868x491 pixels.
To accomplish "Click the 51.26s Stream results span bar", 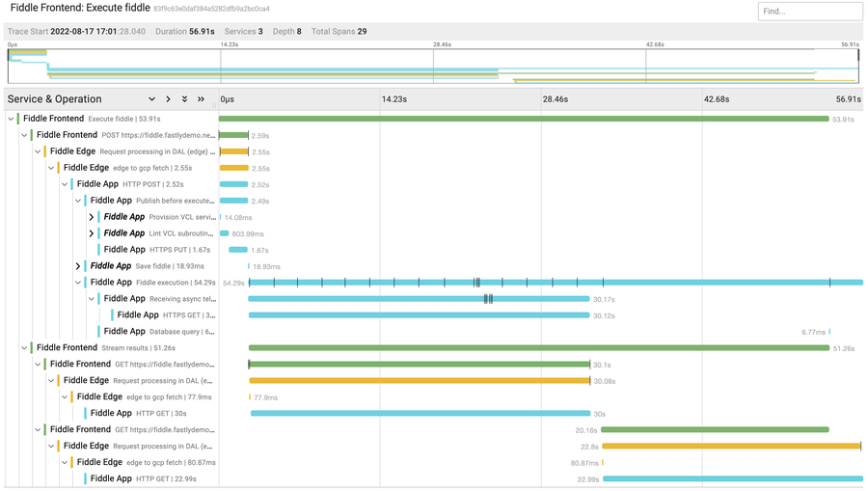I will 538,347.
